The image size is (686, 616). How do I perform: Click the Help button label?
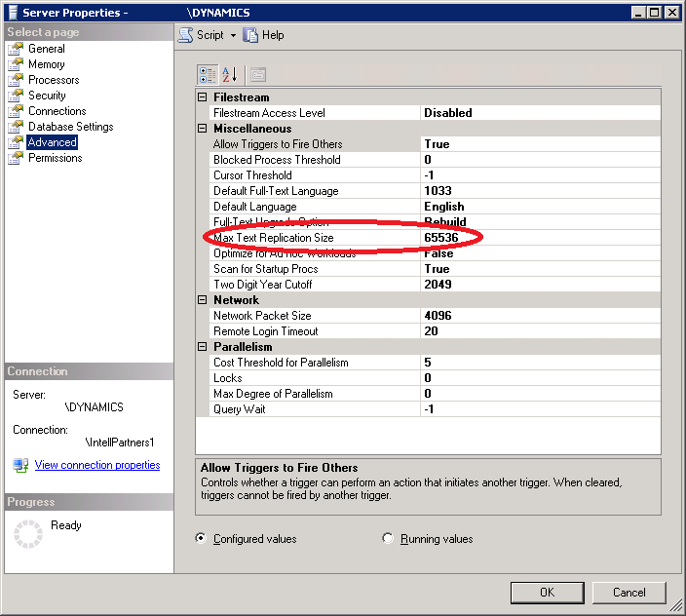pos(273,35)
